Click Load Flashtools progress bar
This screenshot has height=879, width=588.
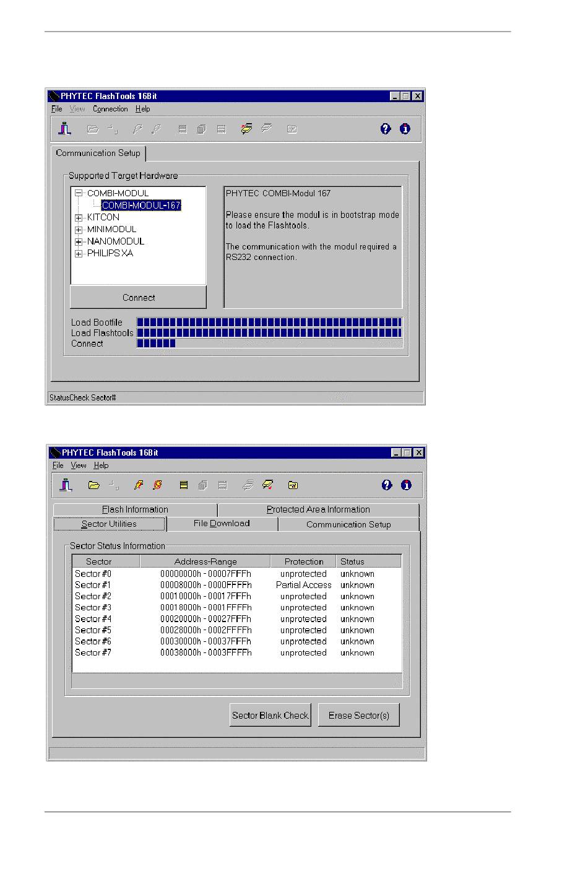[x=269, y=333]
